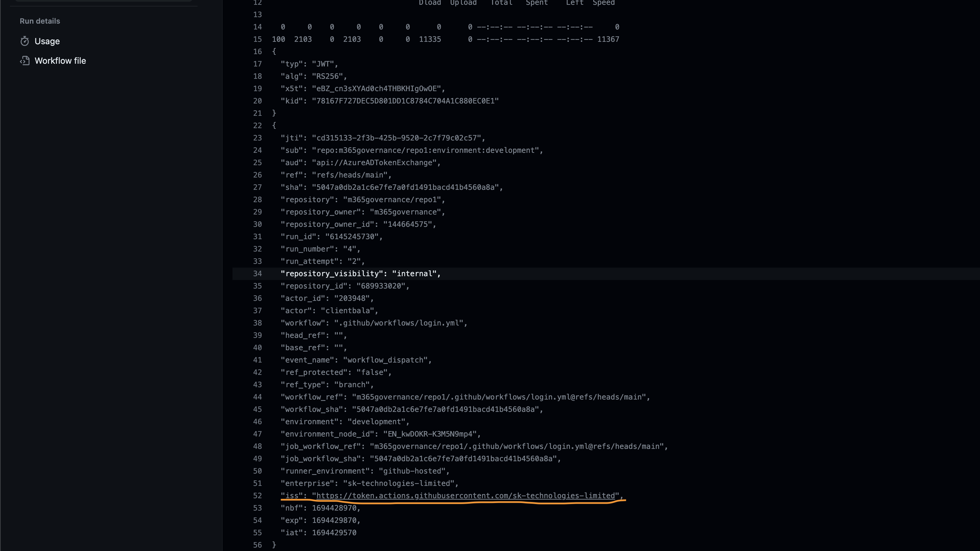This screenshot has height=551, width=980.
Task: Select line number 20 for kid value
Action: tap(258, 101)
